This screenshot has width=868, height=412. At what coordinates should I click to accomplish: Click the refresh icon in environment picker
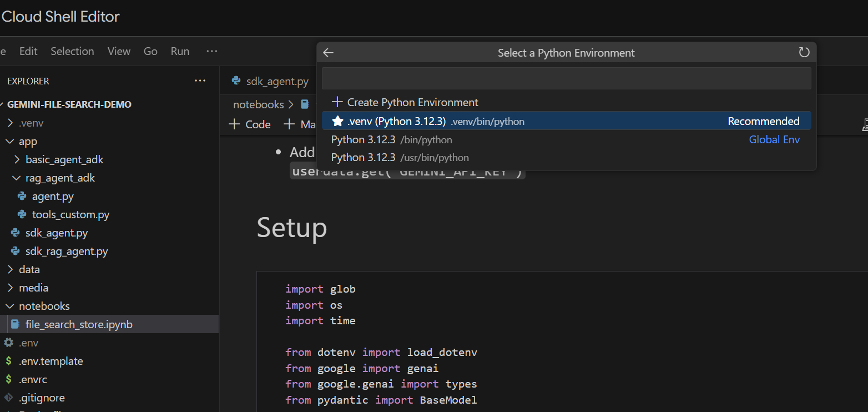[804, 53]
